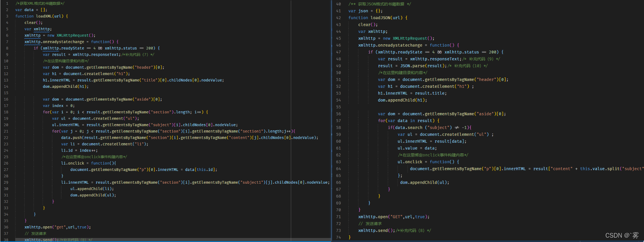
Task: Click the comment '/* 补充代码 (9) */'
Action: pyautogui.click(x=481, y=59)
